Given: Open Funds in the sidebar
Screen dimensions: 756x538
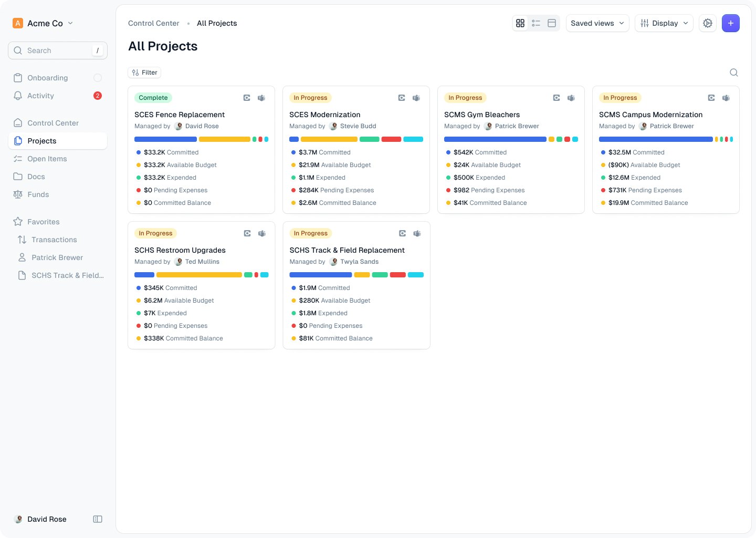Looking at the screenshot, I should tap(58, 194).
